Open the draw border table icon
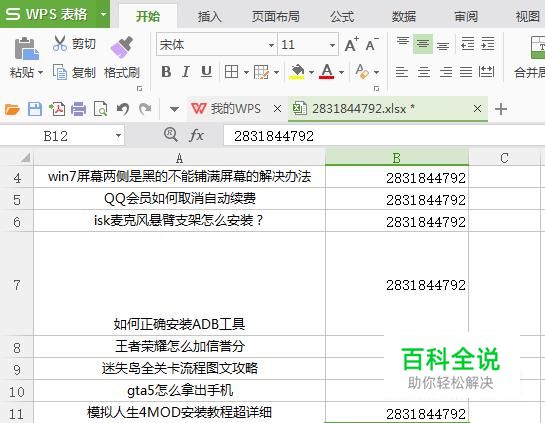Viewport: 545px width, 423px height. [261, 72]
